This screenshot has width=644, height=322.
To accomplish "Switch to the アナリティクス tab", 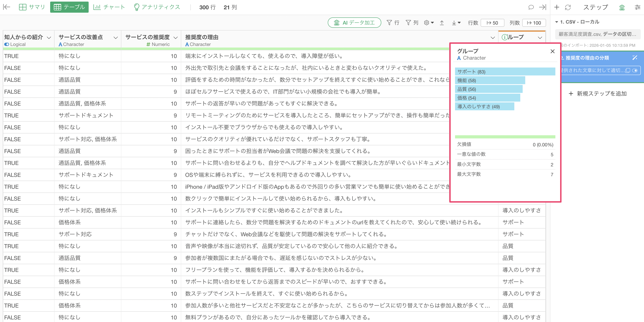I will [x=157, y=7].
